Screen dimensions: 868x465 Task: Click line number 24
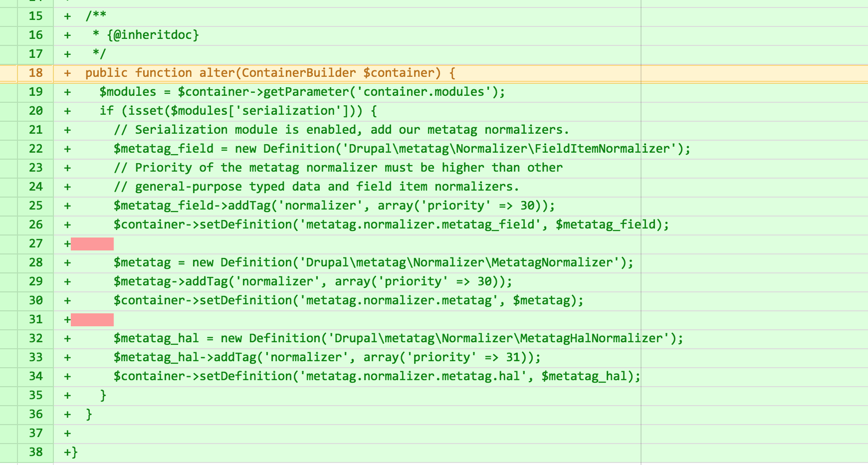(35, 187)
